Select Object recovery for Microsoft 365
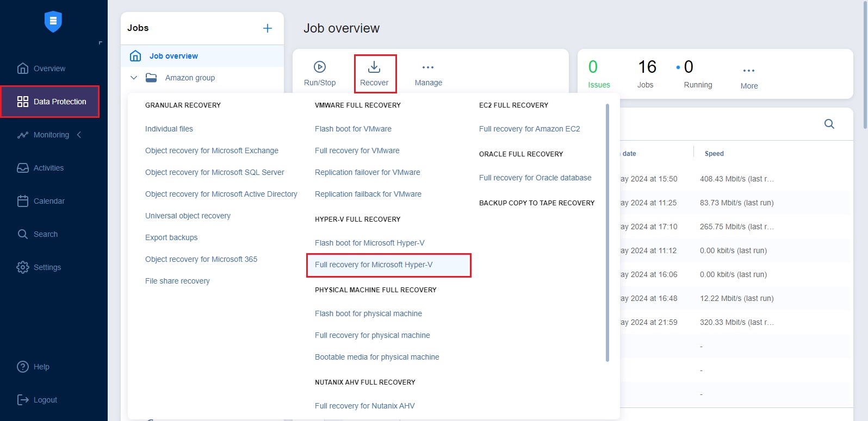The height and width of the screenshot is (421, 868). coord(201,259)
